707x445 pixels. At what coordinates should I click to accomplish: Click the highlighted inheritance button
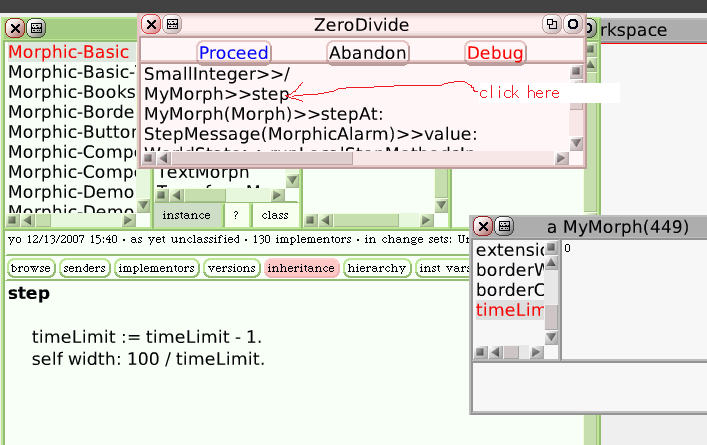pyautogui.click(x=301, y=268)
